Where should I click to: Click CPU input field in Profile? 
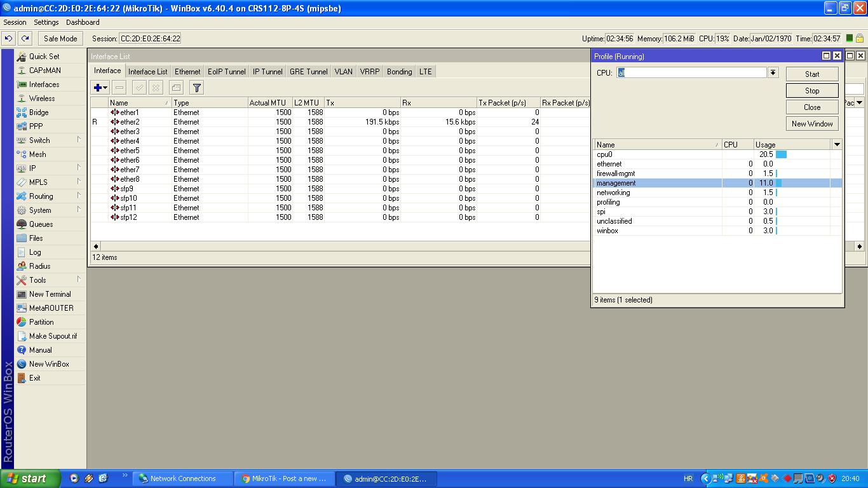691,72
